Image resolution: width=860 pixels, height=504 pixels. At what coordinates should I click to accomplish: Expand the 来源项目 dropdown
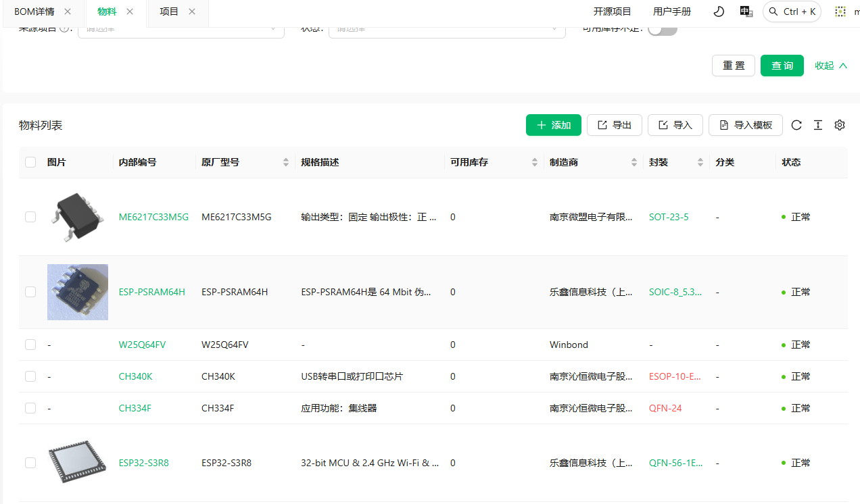point(181,29)
